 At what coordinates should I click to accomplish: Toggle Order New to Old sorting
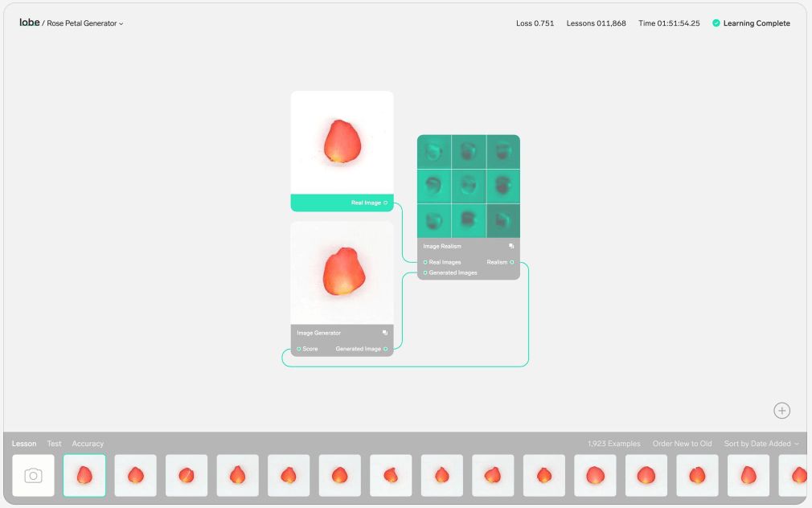[x=682, y=444]
